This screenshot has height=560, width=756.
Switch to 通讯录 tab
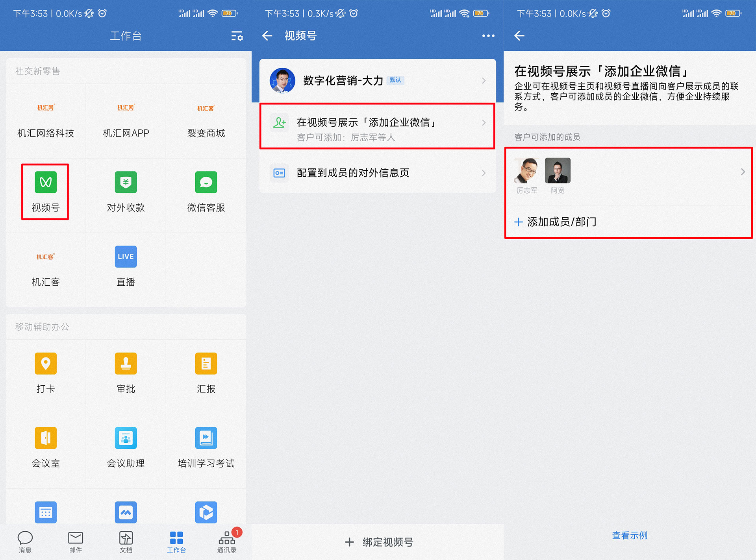[x=227, y=542]
